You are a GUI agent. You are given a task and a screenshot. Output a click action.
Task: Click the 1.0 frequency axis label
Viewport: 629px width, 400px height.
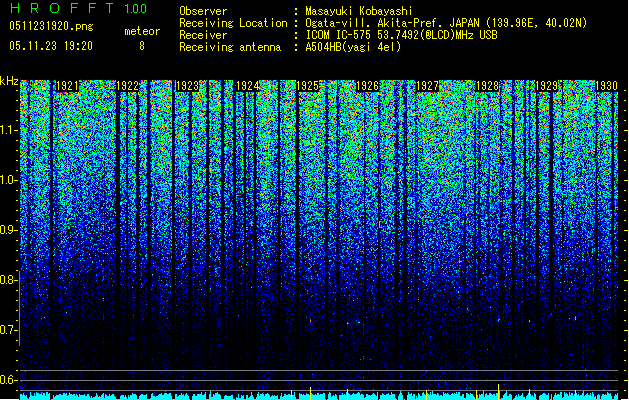[9, 180]
